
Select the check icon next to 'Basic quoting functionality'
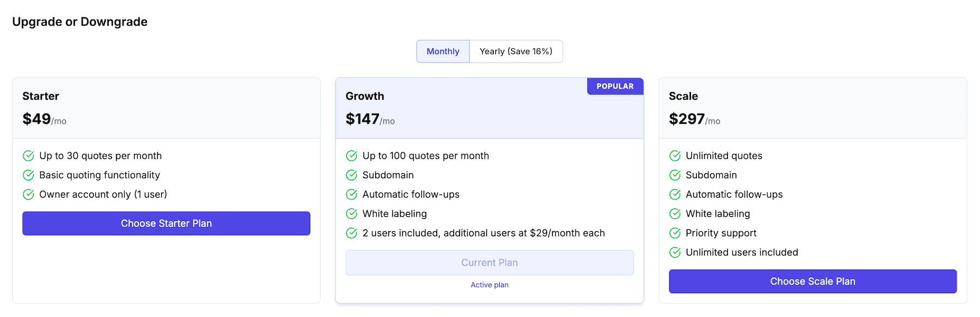(x=28, y=175)
